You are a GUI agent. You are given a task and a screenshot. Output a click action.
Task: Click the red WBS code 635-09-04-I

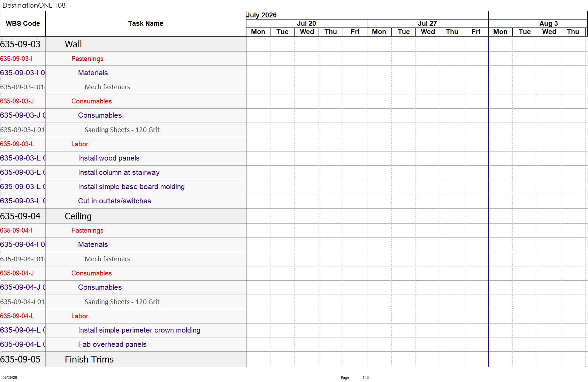point(16,231)
